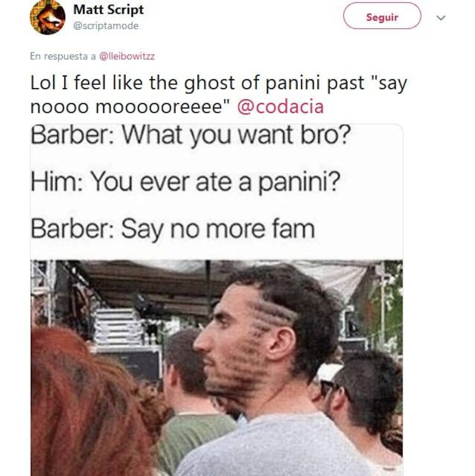Click the 'Him: You ever ate a panini?' line
Screen dimensions: 475x476
coord(185,182)
